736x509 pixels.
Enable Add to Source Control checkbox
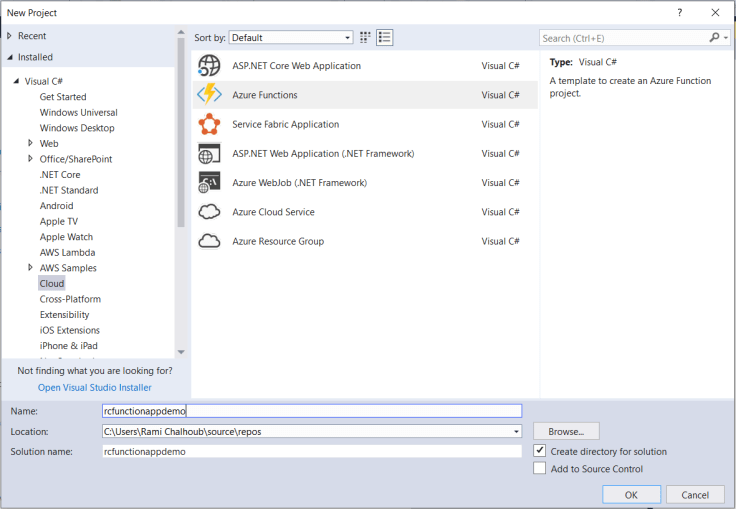pyautogui.click(x=540, y=468)
